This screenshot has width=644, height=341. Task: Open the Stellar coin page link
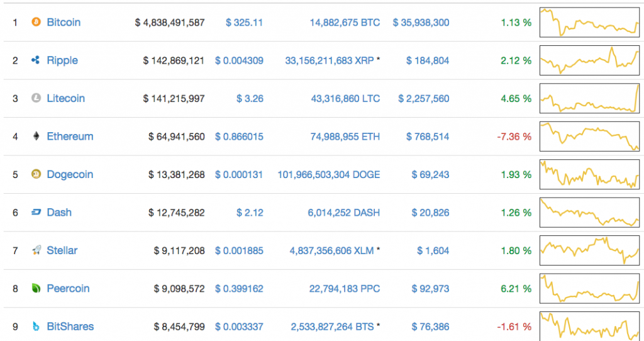point(62,250)
